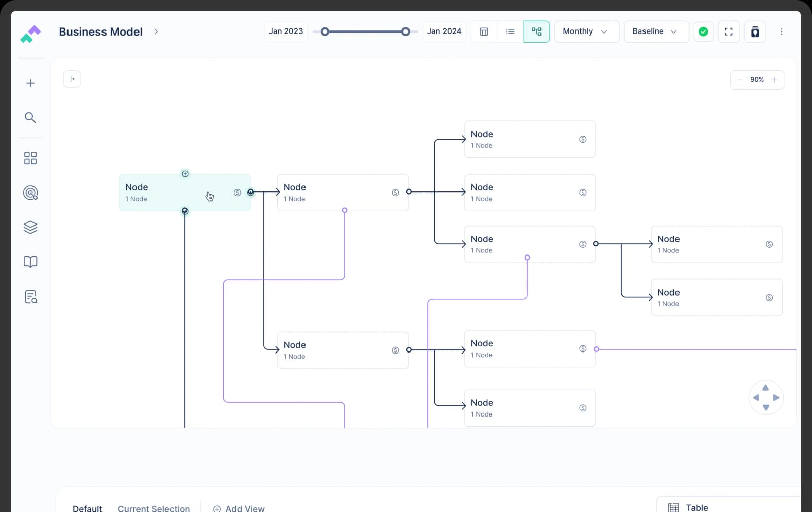Click the currency icon on the highlighted node
This screenshot has width=812, height=512.
click(x=237, y=193)
